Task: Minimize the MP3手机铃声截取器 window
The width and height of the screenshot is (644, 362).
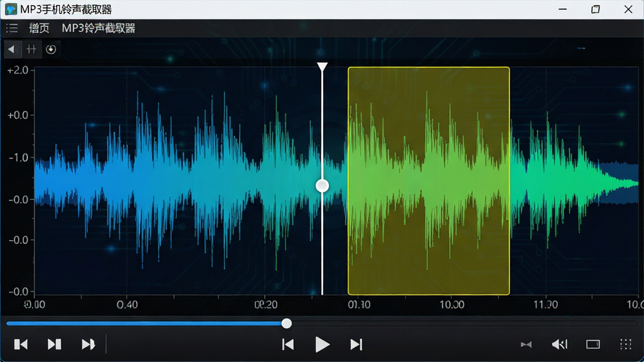Action: pos(563,9)
